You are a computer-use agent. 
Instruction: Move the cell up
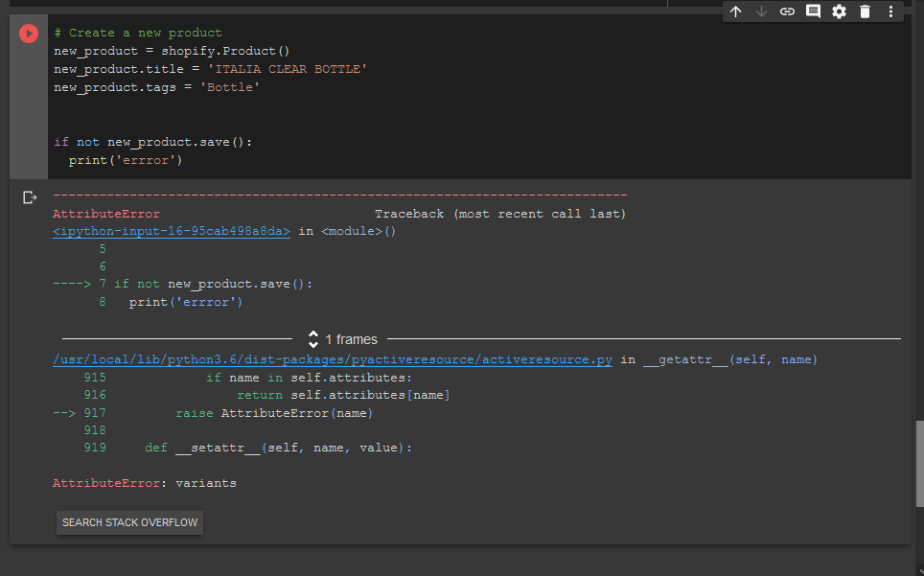click(x=736, y=12)
